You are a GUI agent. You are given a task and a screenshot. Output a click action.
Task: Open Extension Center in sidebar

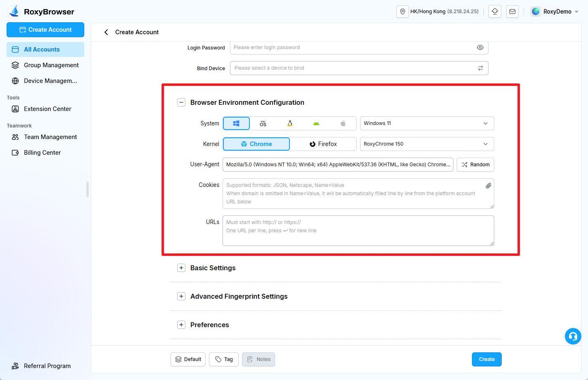pos(45,109)
